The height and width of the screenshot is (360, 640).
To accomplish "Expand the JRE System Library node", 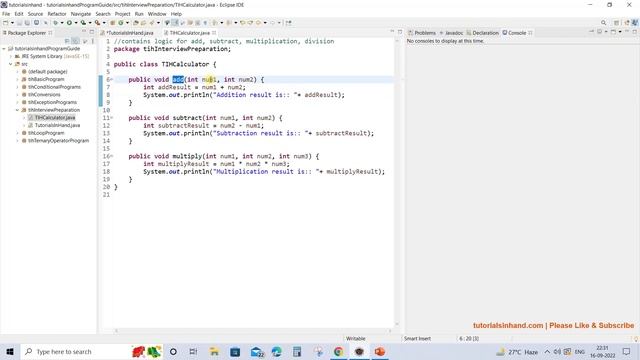I will pos(11,56).
